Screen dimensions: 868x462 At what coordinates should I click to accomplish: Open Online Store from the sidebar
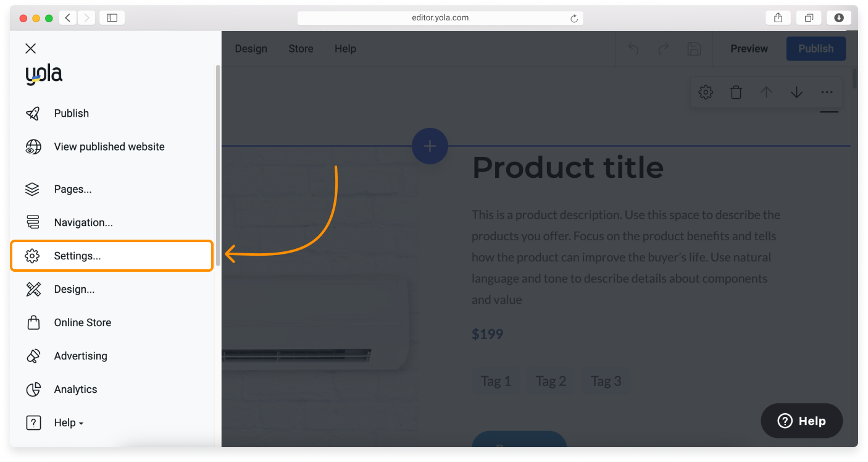tap(82, 322)
